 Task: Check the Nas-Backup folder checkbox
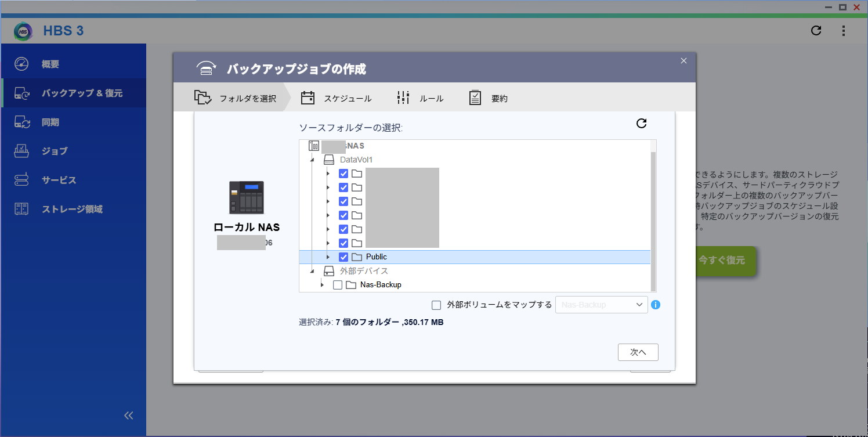pos(338,285)
